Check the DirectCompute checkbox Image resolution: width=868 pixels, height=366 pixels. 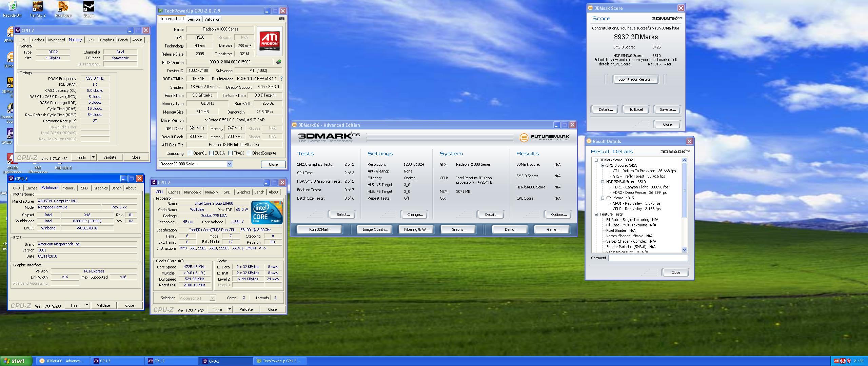(249, 153)
